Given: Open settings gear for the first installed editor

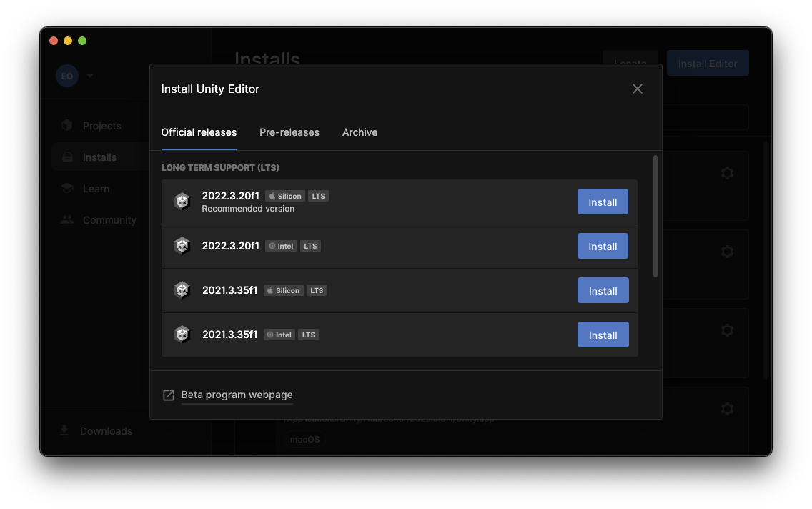Looking at the screenshot, I should 727,173.
